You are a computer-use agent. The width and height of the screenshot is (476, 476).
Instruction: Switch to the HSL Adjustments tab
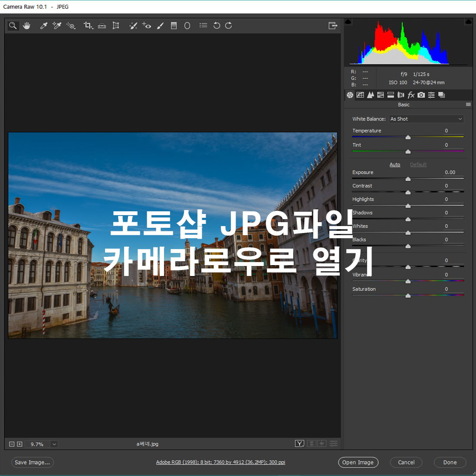[x=381, y=95]
